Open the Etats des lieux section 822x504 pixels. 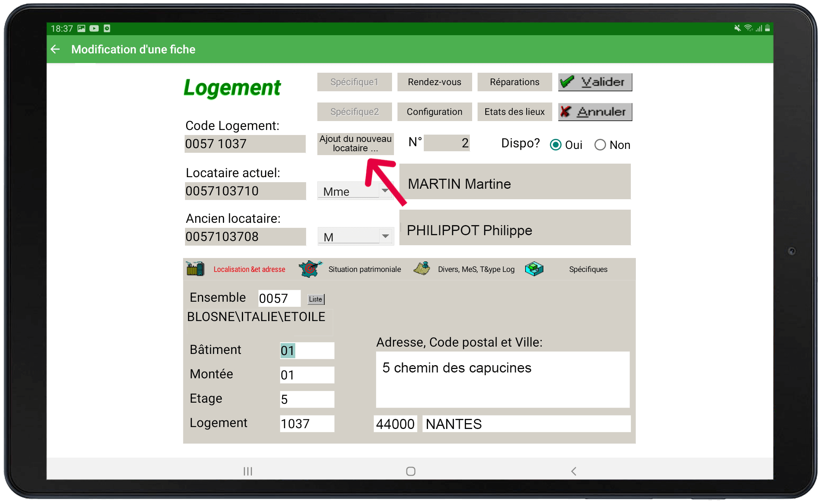point(514,112)
